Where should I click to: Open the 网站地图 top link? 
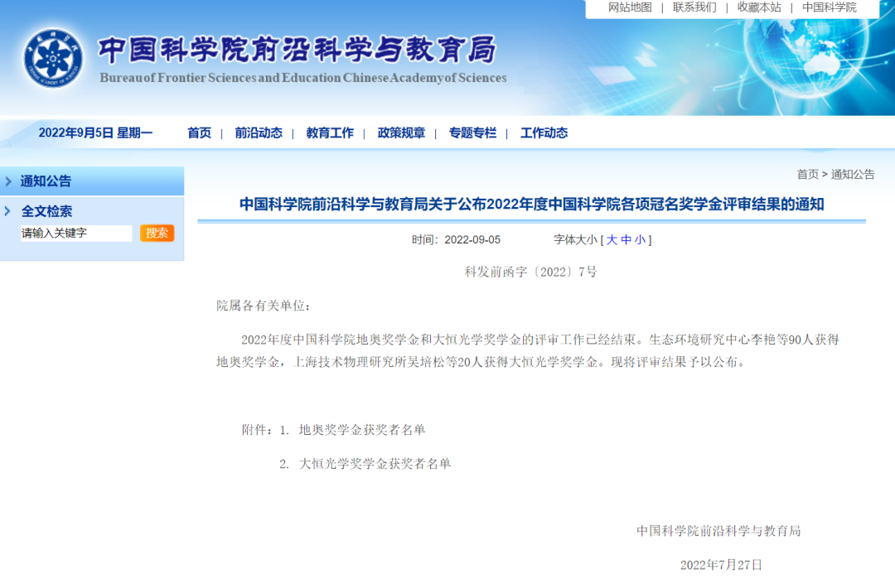(x=630, y=7)
